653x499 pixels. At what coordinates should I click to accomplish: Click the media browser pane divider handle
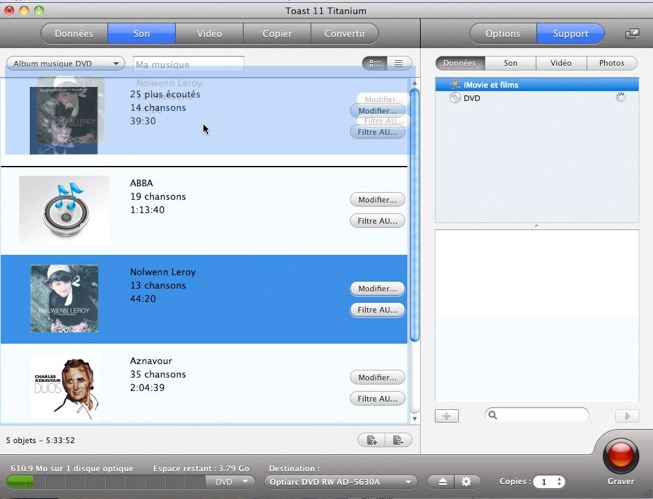coord(536,226)
